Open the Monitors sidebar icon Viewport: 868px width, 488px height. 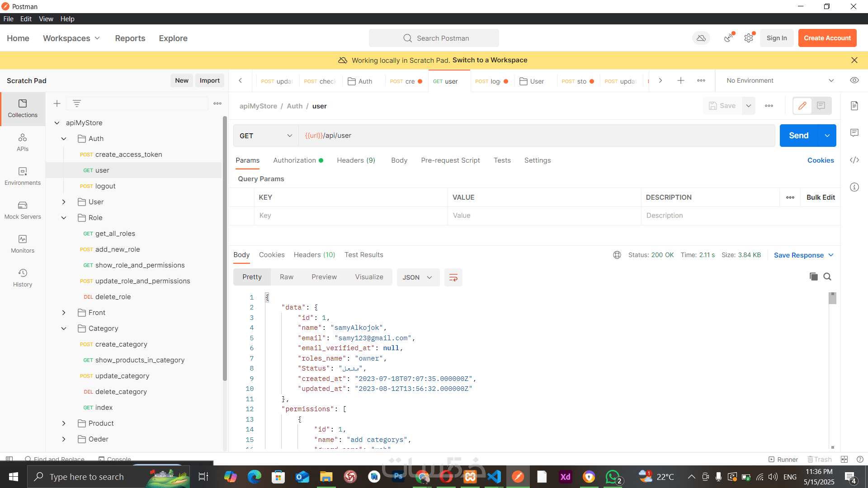23,244
